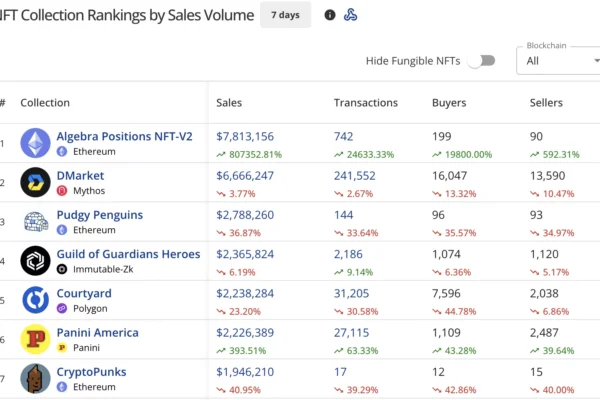Click the Courtyard collection logo
This screenshot has height=400, width=600.
pos(36,299)
